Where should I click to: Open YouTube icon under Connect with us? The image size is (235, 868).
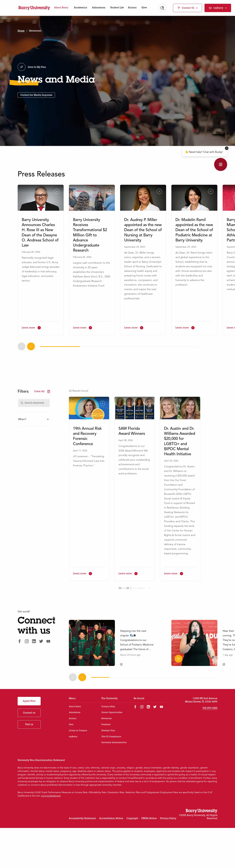click(48, 641)
